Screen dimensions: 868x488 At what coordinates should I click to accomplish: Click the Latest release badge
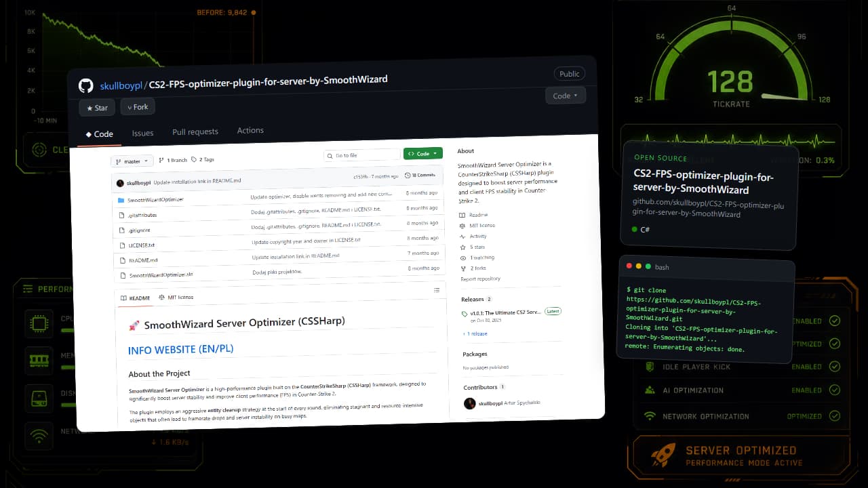pos(553,311)
